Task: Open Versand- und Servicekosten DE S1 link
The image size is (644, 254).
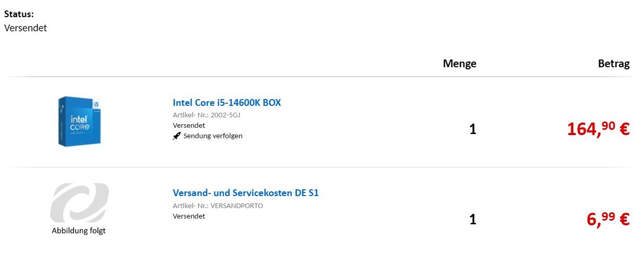Action: 246,193
